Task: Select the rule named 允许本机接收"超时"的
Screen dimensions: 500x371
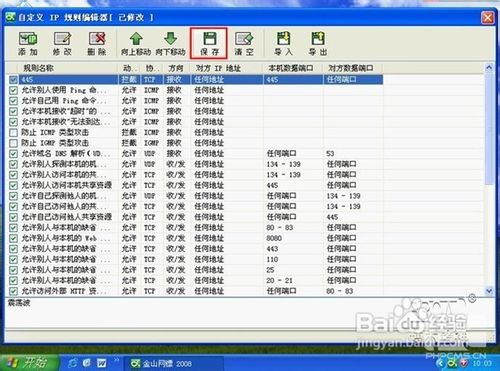Action: click(196, 111)
